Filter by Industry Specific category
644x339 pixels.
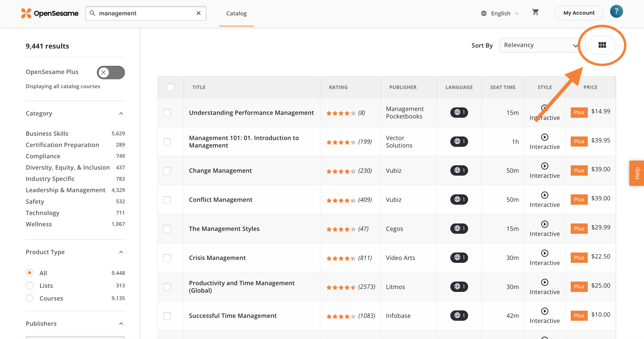click(x=50, y=179)
